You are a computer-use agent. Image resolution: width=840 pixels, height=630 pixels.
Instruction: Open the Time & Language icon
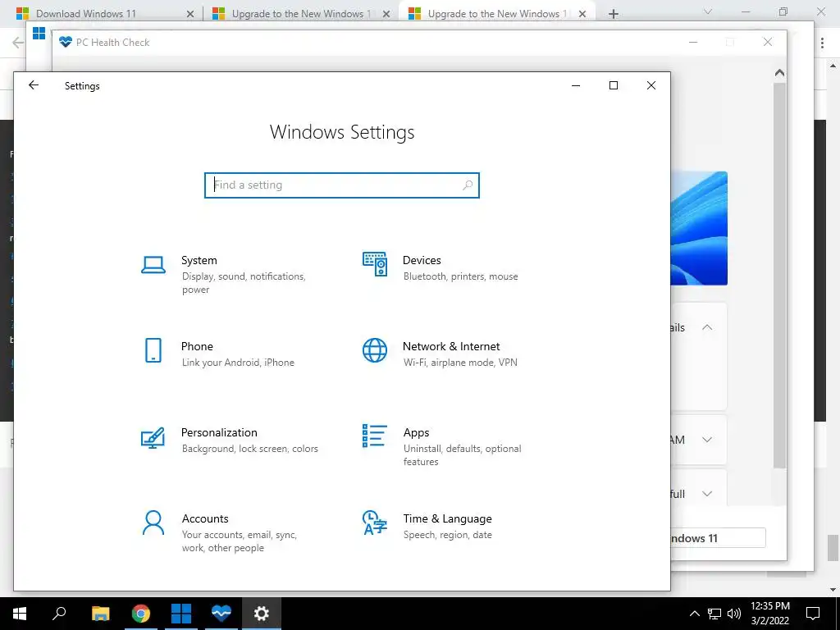click(x=374, y=523)
